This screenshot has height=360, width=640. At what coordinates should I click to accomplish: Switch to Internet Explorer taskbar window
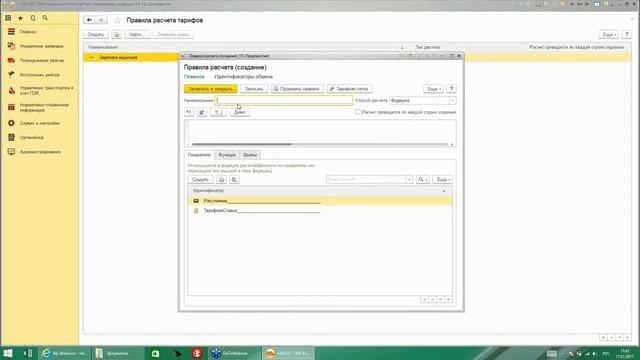pyautogui.click(x=64, y=353)
